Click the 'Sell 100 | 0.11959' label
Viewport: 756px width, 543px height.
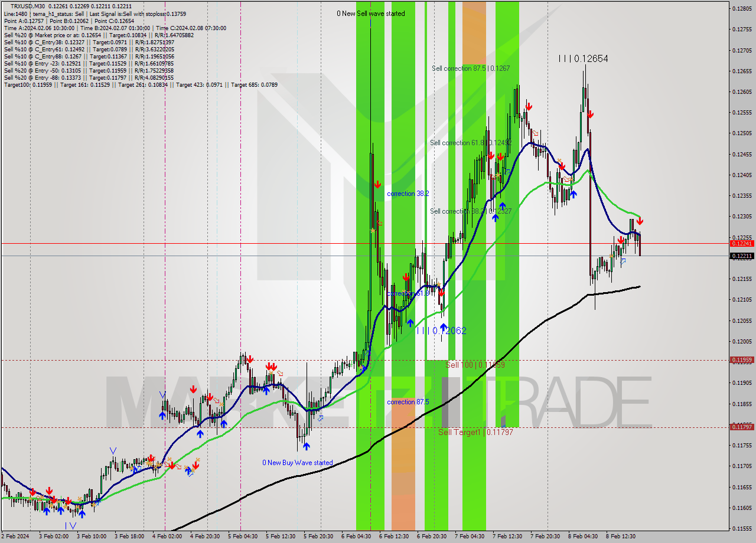[475, 365]
